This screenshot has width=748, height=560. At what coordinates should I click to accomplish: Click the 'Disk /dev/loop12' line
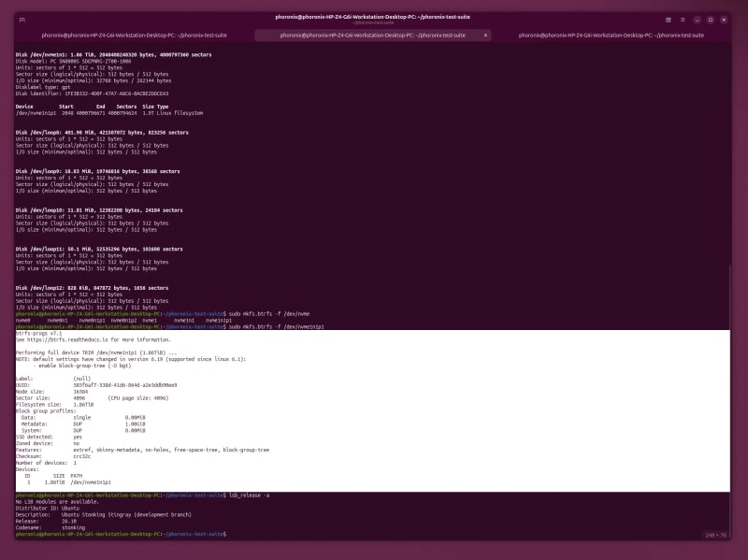92,288
